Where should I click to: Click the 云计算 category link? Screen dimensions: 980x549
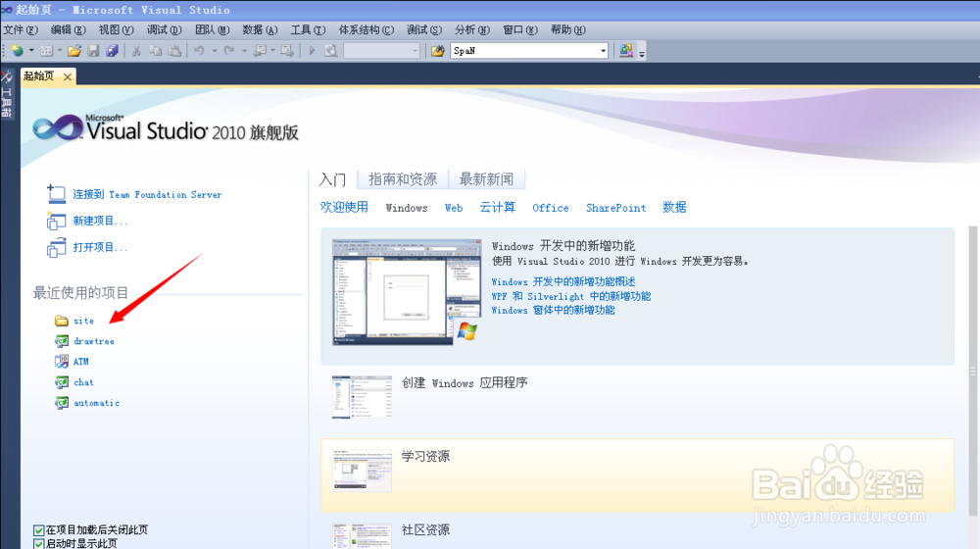[x=498, y=208]
